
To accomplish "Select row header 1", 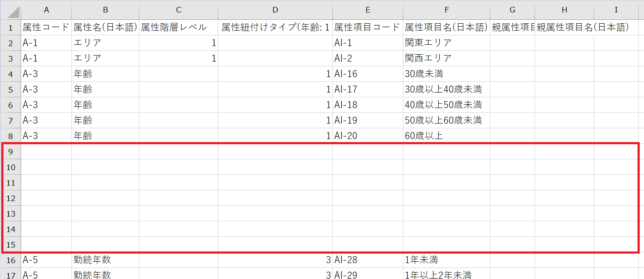I will 11,28.
